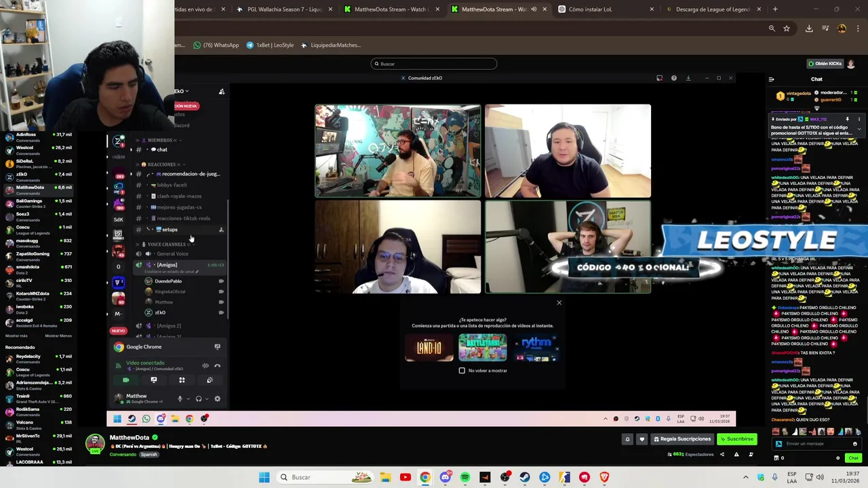
Task: Open Discord from Windows taskbar
Action: point(445,477)
